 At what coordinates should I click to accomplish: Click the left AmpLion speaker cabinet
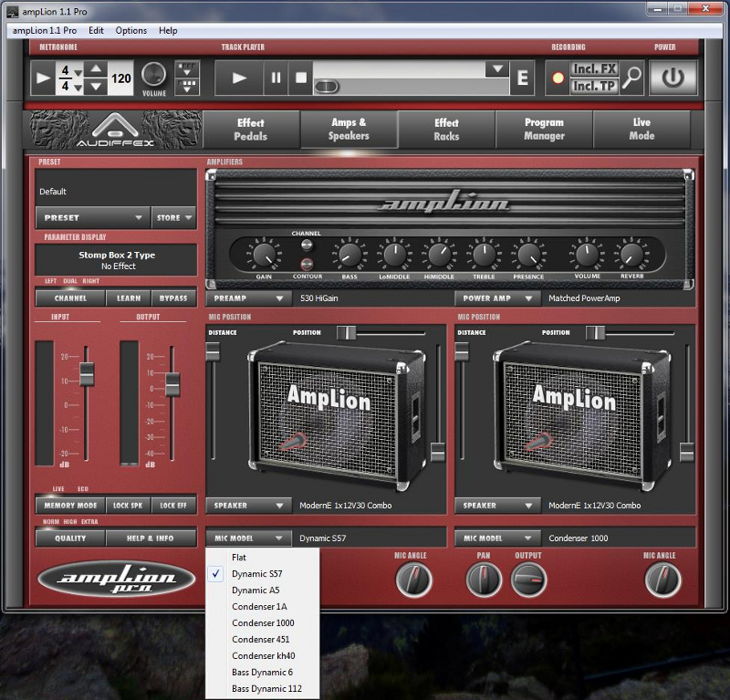(x=337, y=415)
